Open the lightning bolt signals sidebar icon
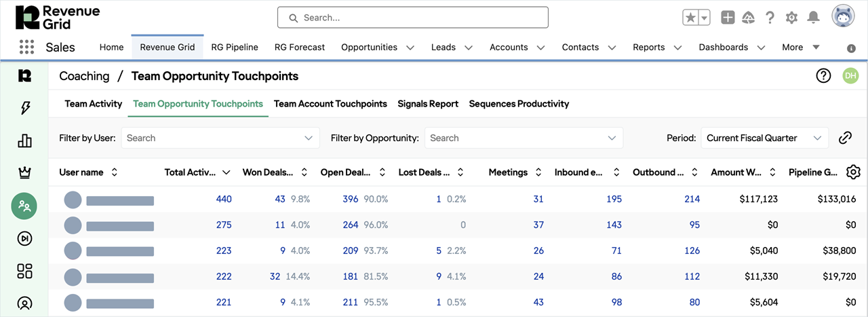868x317 pixels. [25, 108]
